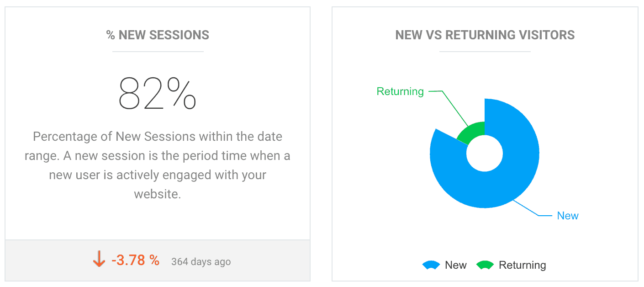Toggle the Returning series legend icon

pyautogui.click(x=485, y=265)
